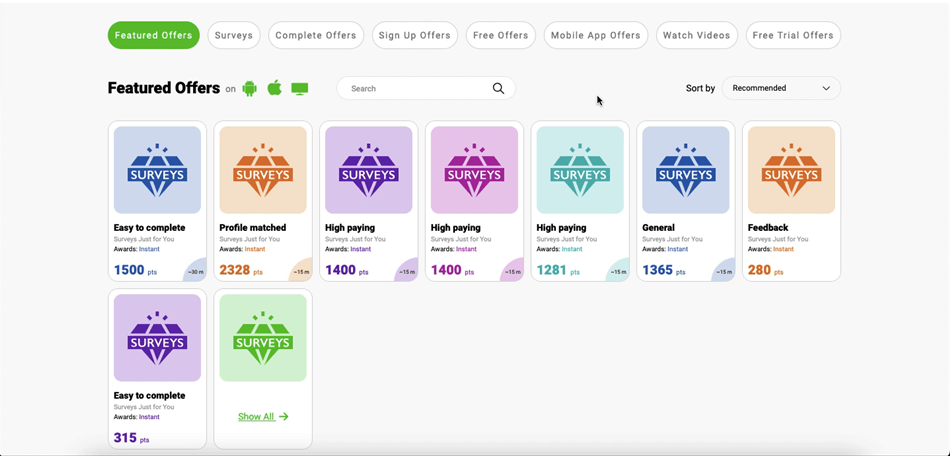This screenshot has width=950, height=456.
Task: Switch to the Surveys tab
Action: click(234, 35)
